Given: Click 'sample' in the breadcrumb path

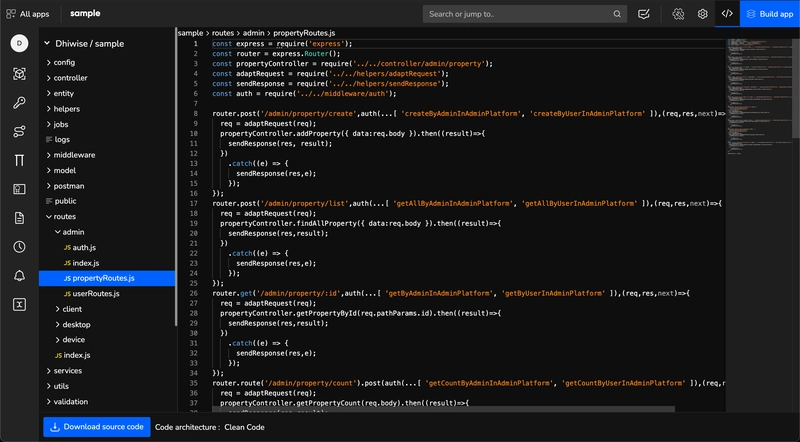Looking at the screenshot, I should point(190,33).
